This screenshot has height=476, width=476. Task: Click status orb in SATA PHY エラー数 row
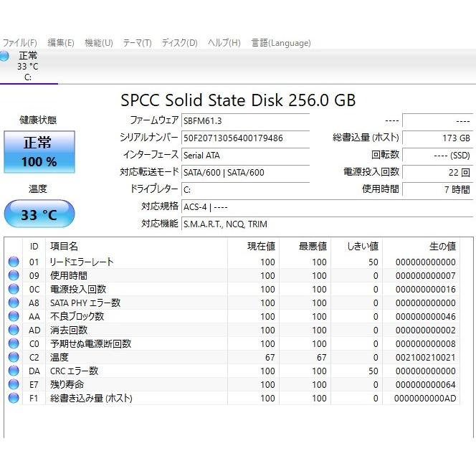click(14, 303)
